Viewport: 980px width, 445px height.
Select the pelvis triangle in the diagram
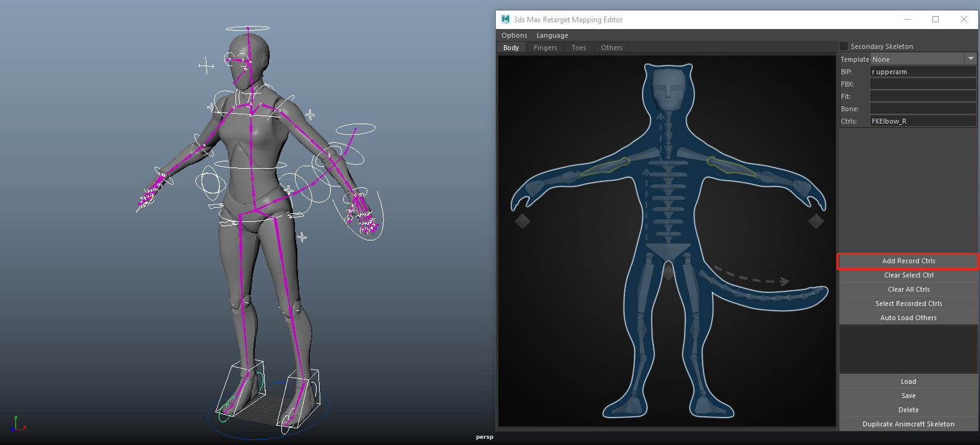pos(668,252)
